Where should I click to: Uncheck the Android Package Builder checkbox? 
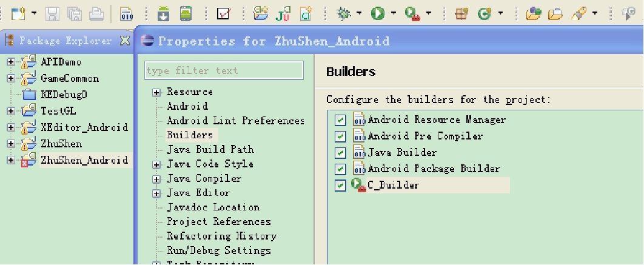point(340,169)
